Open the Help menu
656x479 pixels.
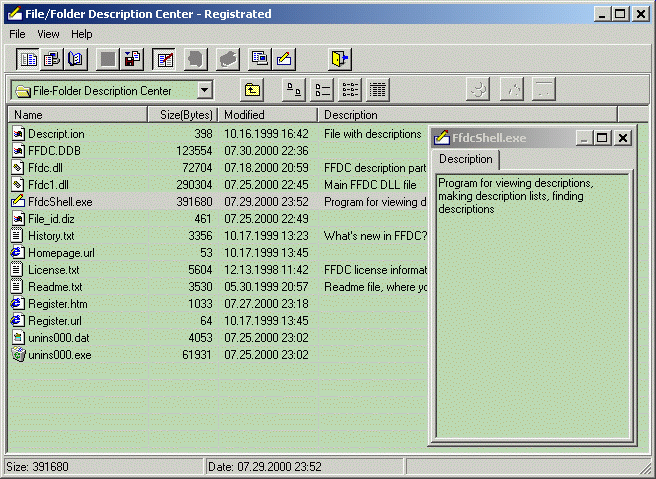82,34
